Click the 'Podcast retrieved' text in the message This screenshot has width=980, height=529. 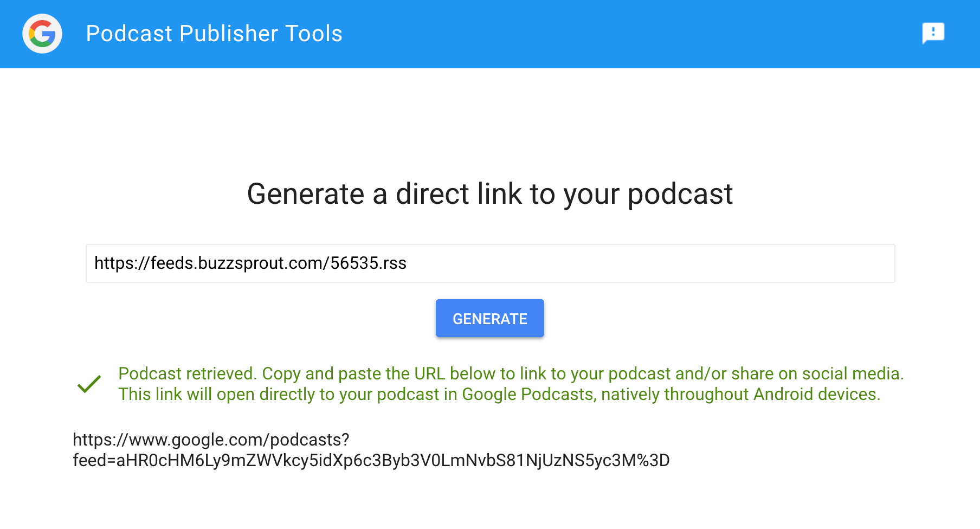(186, 374)
